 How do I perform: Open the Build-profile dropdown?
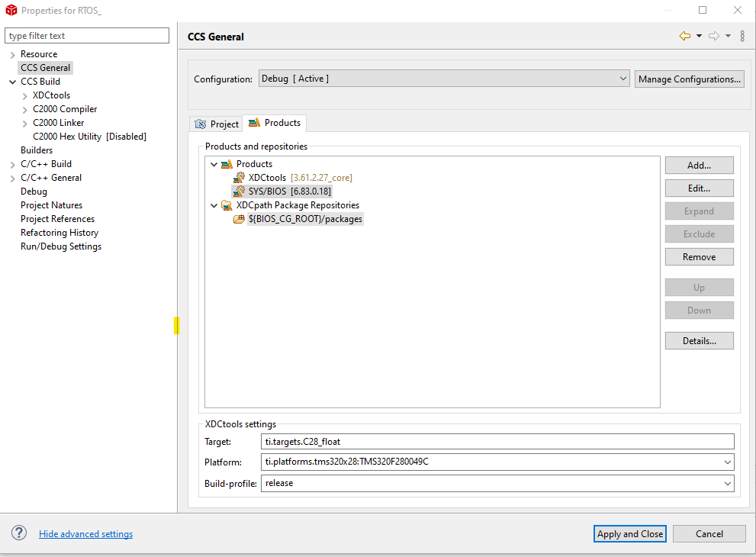tap(724, 483)
